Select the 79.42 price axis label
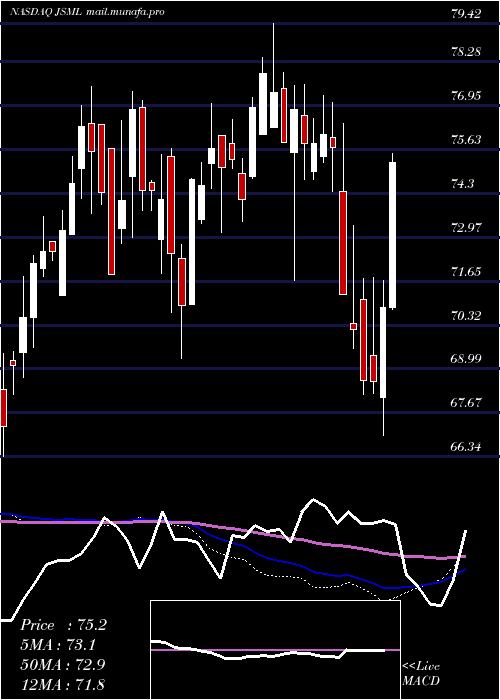The height and width of the screenshot is (700, 500). pyautogui.click(x=466, y=14)
